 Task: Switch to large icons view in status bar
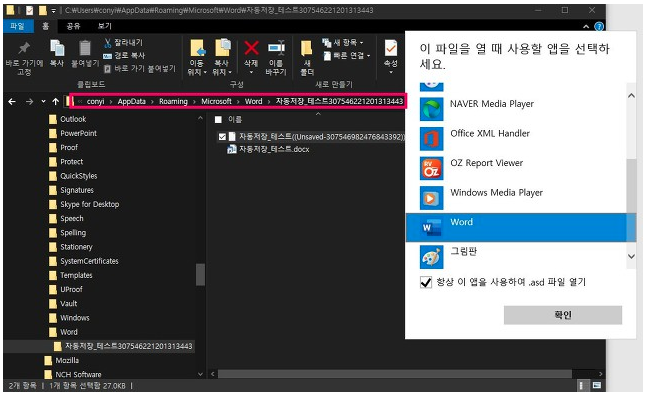tap(597, 386)
